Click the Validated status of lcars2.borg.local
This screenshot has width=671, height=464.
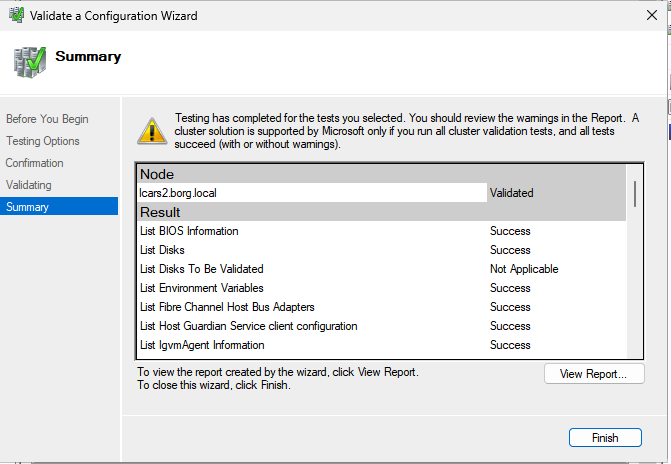click(511, 193)
